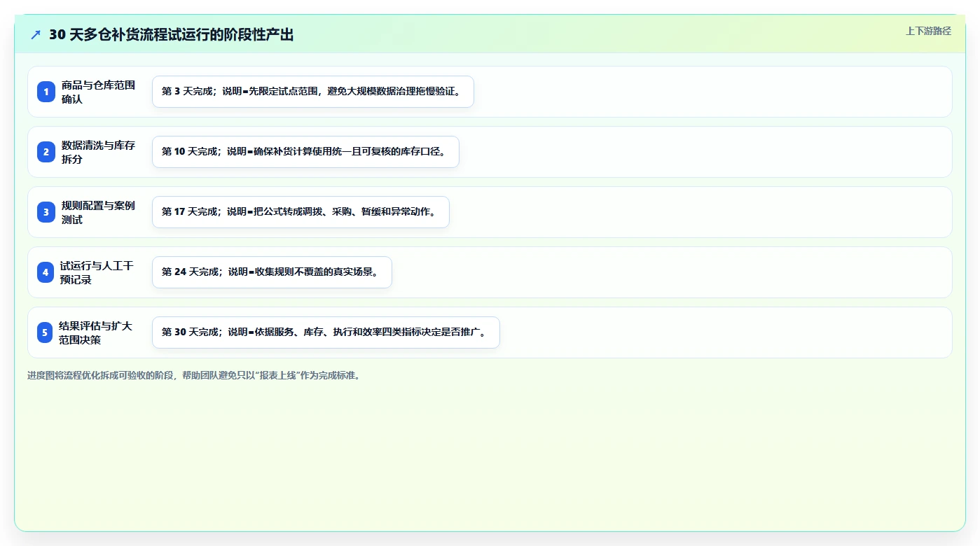
Task: Click the 试运行与人工干预记录 step label
Action: point(97,272)
